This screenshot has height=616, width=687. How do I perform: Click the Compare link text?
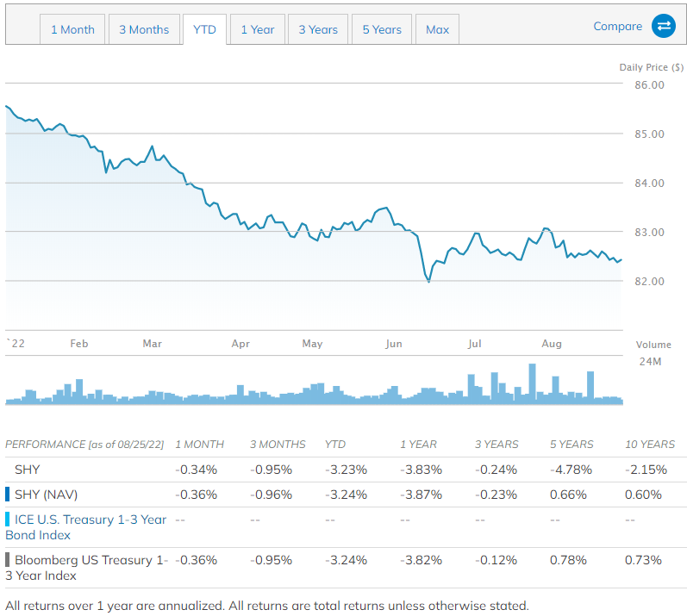(x=617, y=27)
